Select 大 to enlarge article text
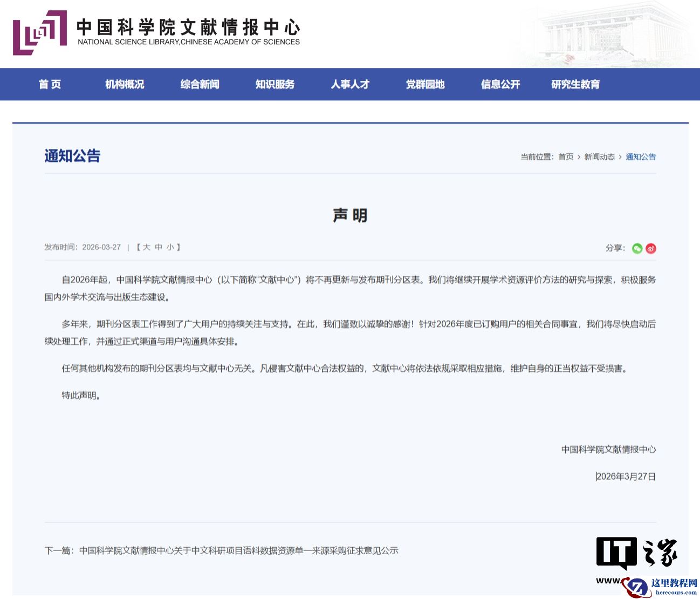This screenshot has height=599, width=700. pyautogui.click(x=147, y=247)
